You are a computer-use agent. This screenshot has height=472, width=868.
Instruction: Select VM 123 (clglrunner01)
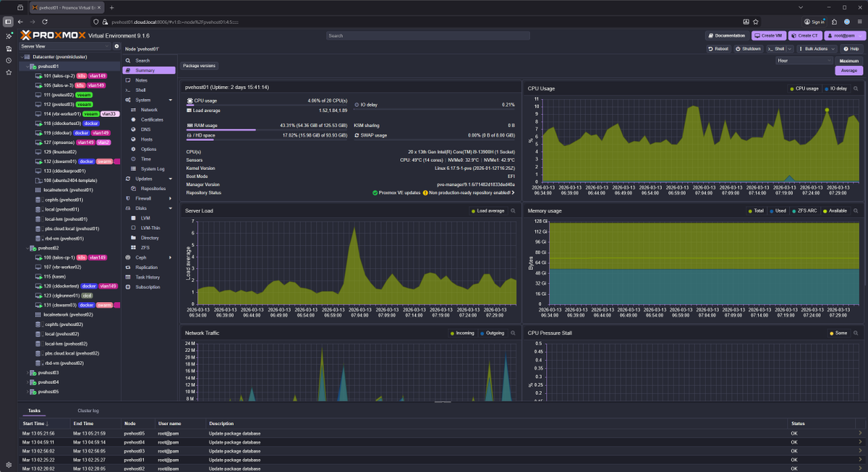62,295
